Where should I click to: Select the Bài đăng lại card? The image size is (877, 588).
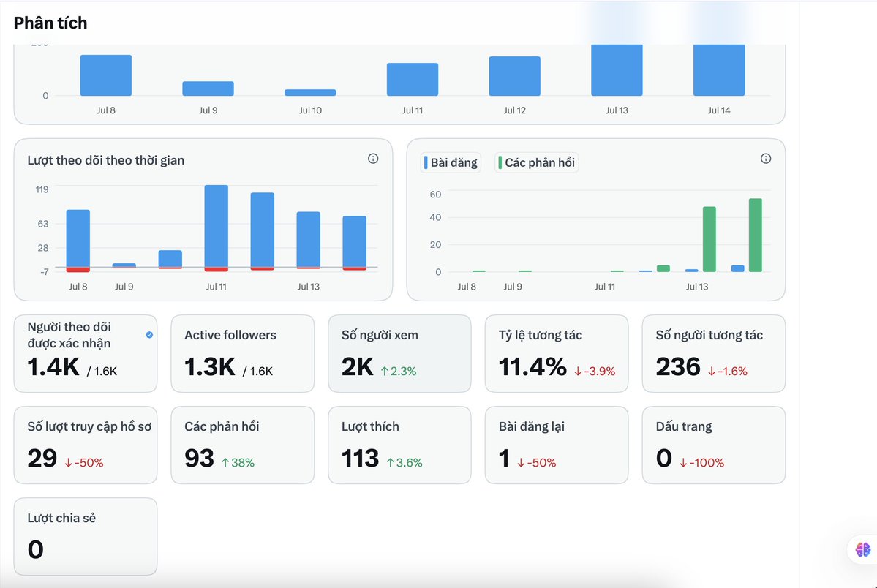point(557,445)
